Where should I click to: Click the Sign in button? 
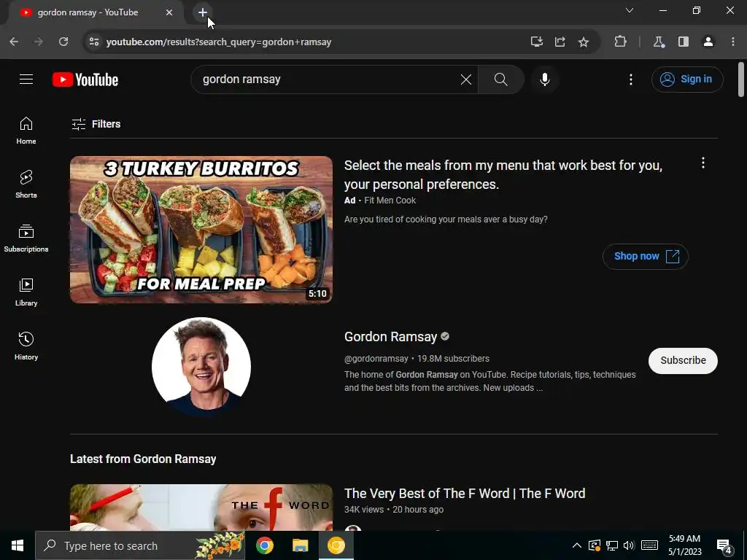tap(687, 79)
